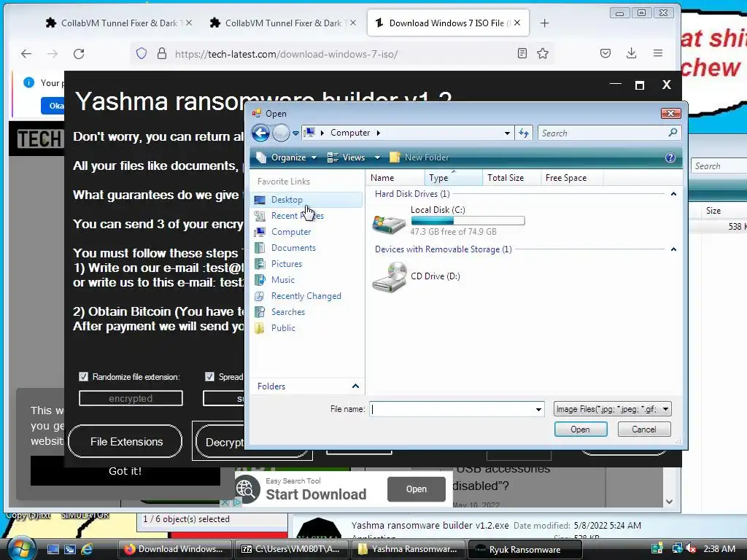Screen dimensions: 747x560
Task: Open Firefox downloads panel
Action: tap(631, 53)
